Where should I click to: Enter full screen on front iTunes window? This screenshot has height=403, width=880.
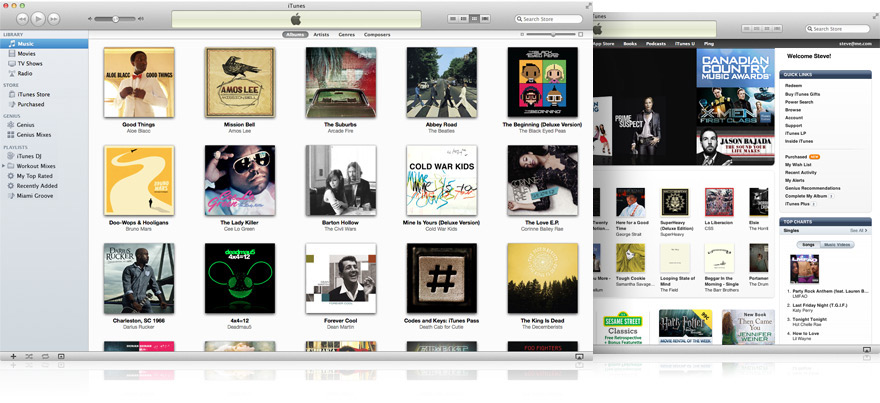tap(588, 5)
